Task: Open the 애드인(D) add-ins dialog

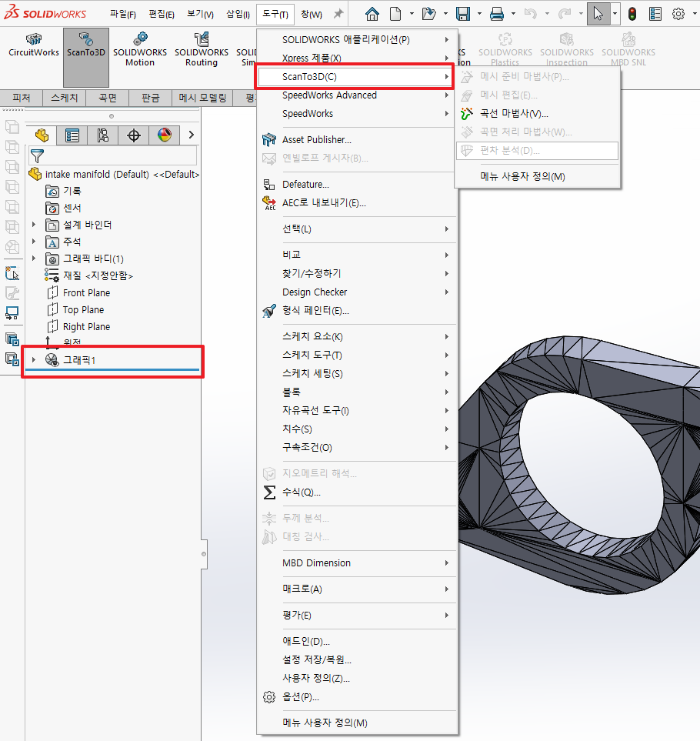Action: [306, 641]
